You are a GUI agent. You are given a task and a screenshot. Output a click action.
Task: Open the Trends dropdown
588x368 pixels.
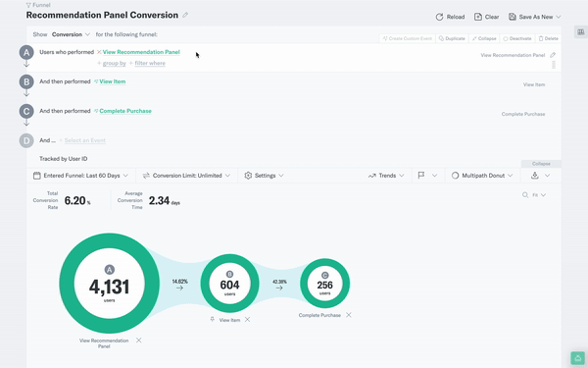point(386,176)
